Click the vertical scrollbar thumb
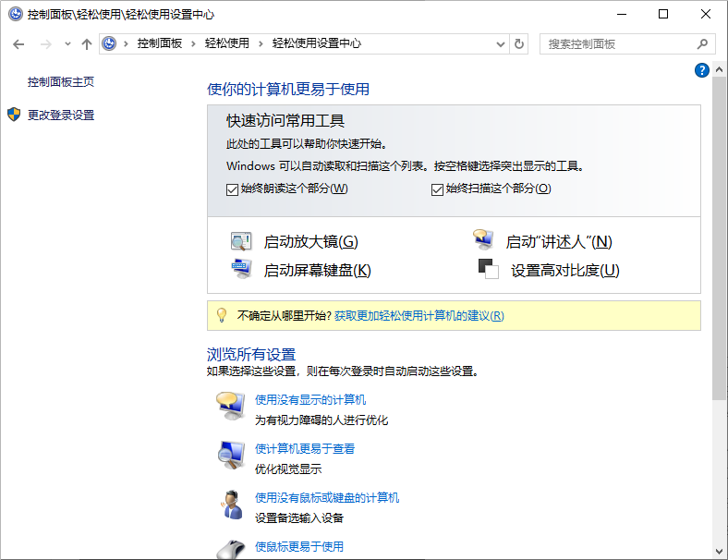 [719, 239]
